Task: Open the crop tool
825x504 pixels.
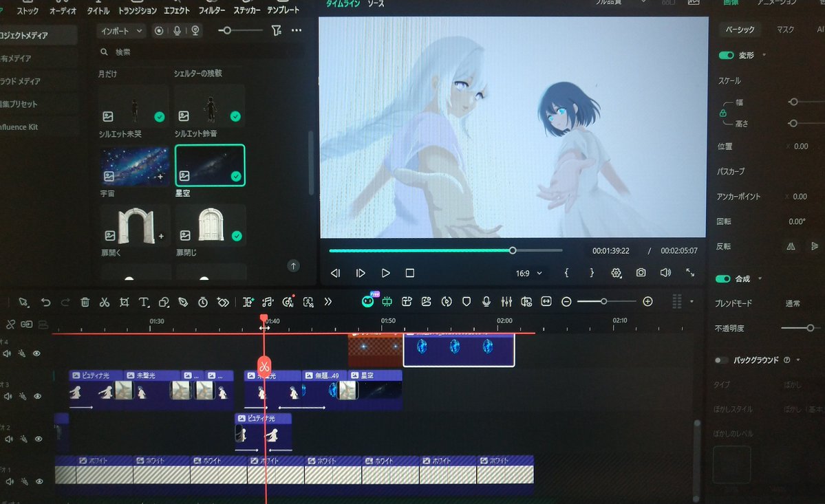Action: coord(124,302)
